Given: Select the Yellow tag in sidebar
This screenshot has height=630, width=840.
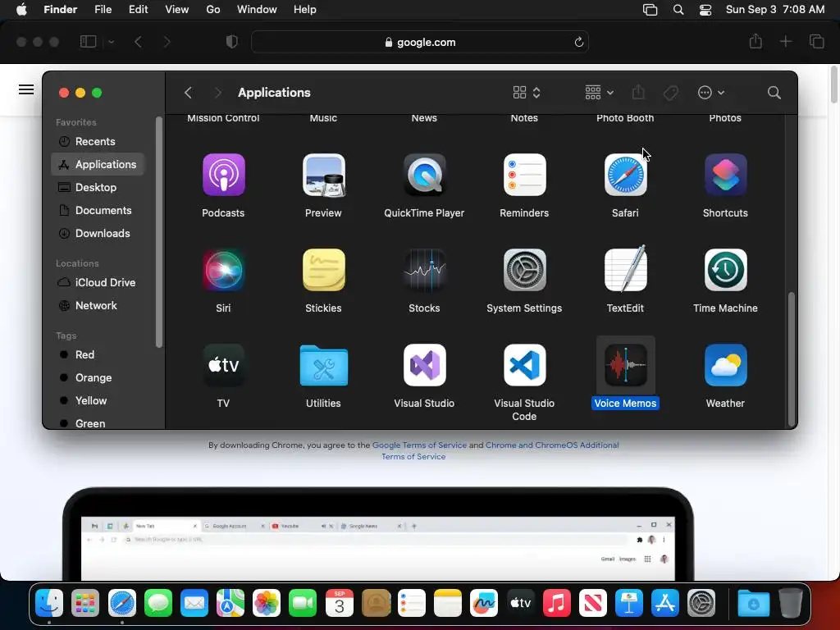Looking at the screenshot, I should click(98, 400).
